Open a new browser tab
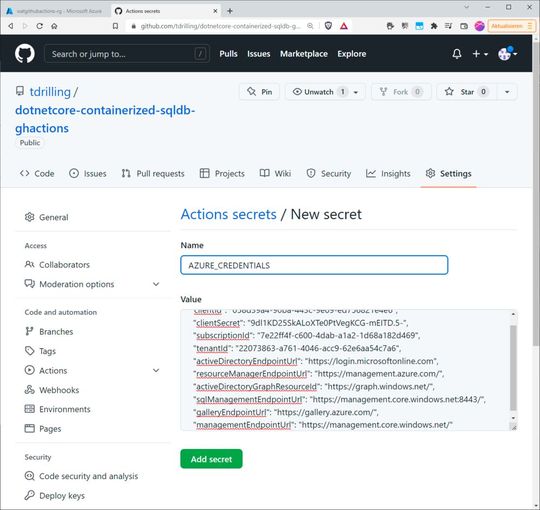 coord(230,11)
